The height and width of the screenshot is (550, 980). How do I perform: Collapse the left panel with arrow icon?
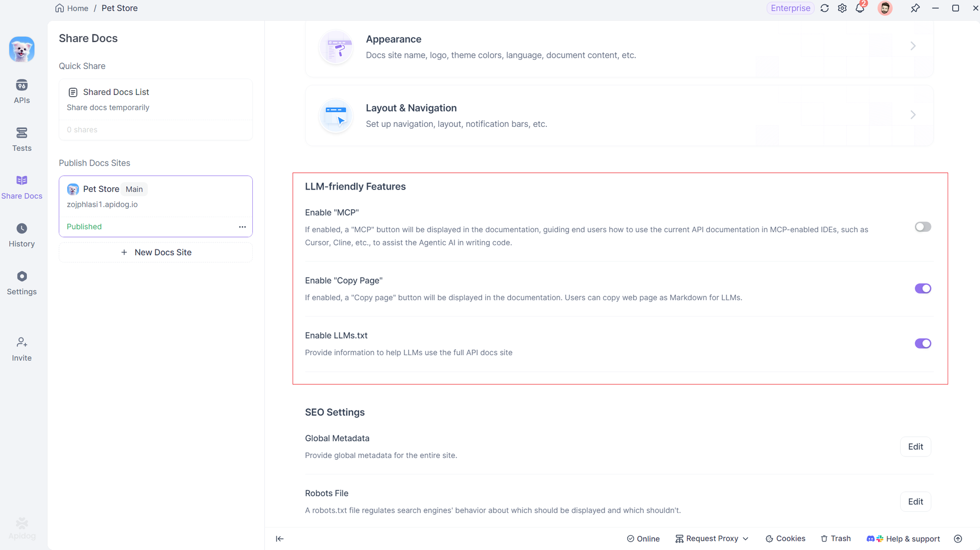click(280, 539)
